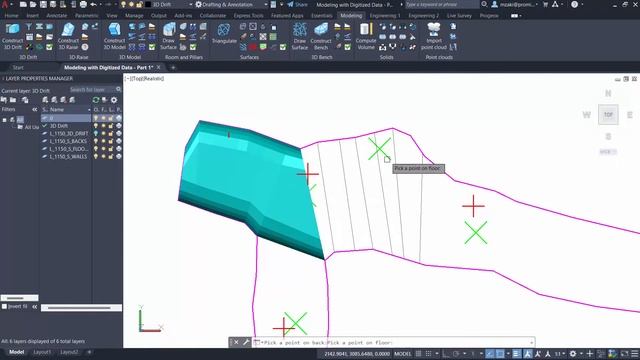The image size is (640, 360).
Task: Toggle the green checkbox in Room and Pillars panel
Action: (x=193, y=47)
